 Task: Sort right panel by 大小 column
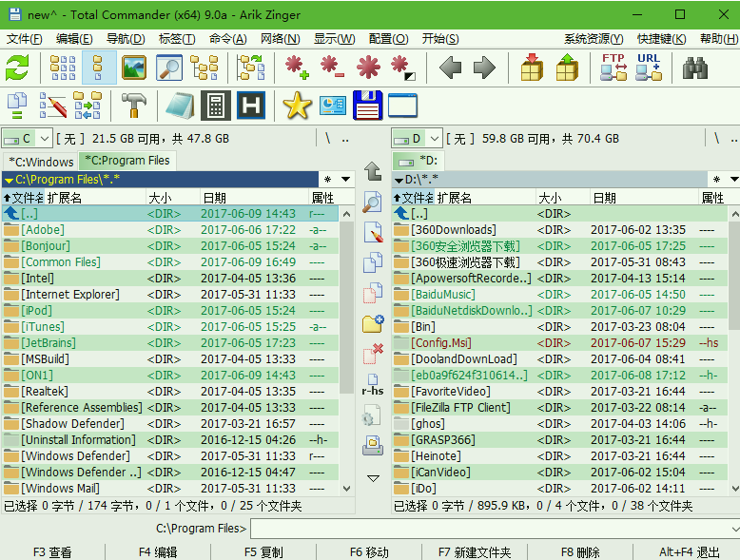[562, 198]
